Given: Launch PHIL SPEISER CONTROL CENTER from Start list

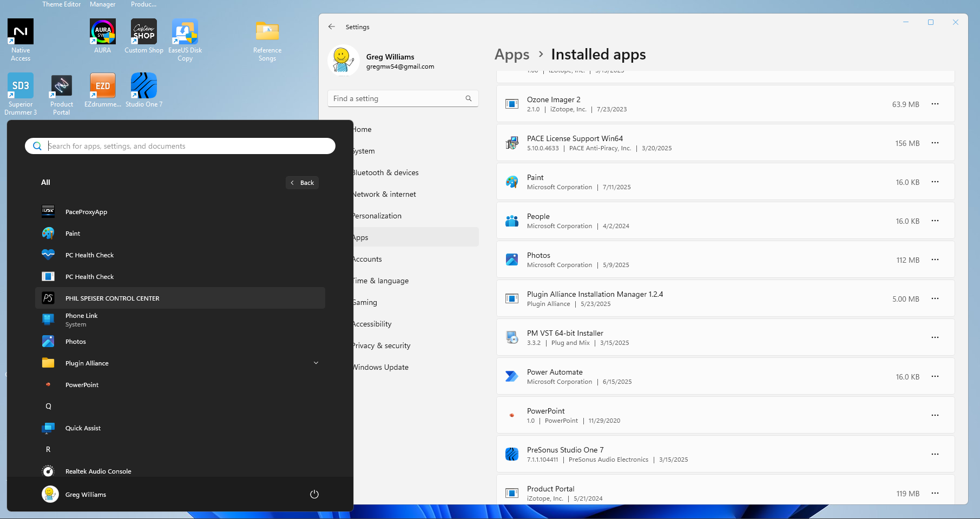Looking at the screenshot, I should coord(180,298).
